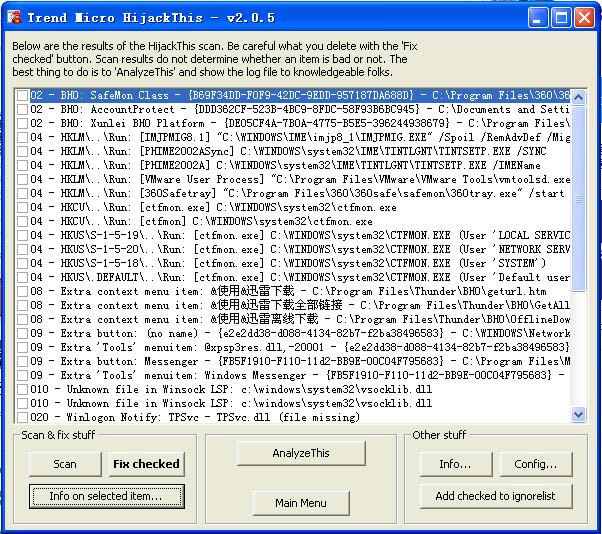Tick the PHIME2002ASync Run entry checkbox

(x=23, y=151)
